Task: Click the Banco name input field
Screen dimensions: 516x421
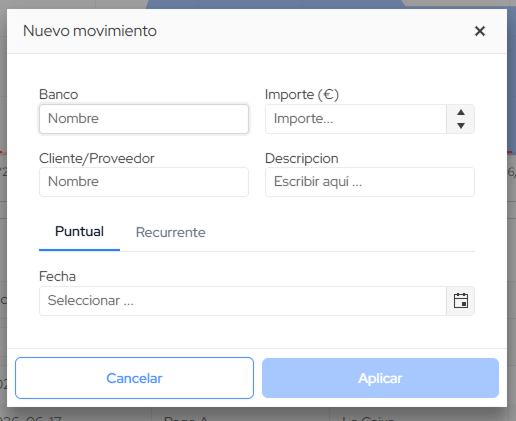Action: pyautogui.click(x=144, y=119)
